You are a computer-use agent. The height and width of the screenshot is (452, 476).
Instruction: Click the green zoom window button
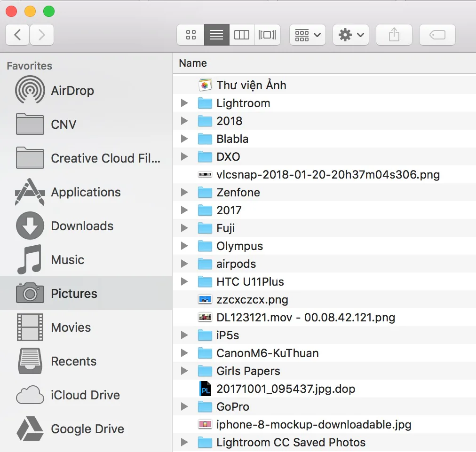pos(49,12)
